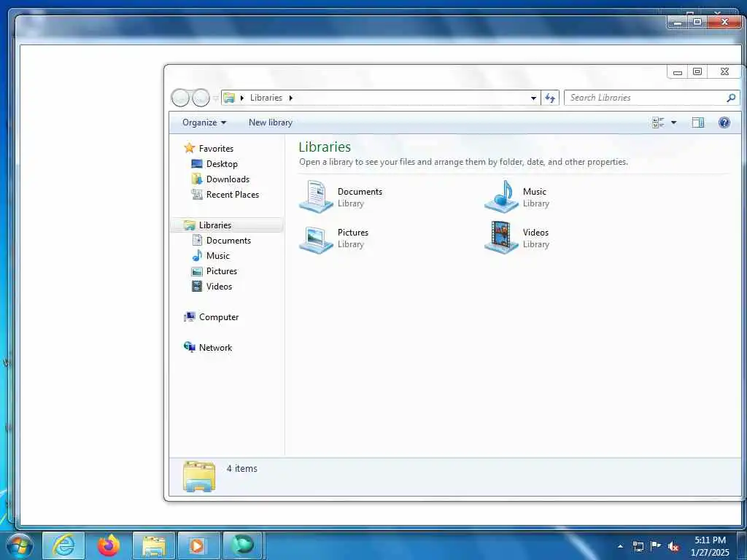Click the network tray icon
The image size is (747, 560).
coord(638,546)
